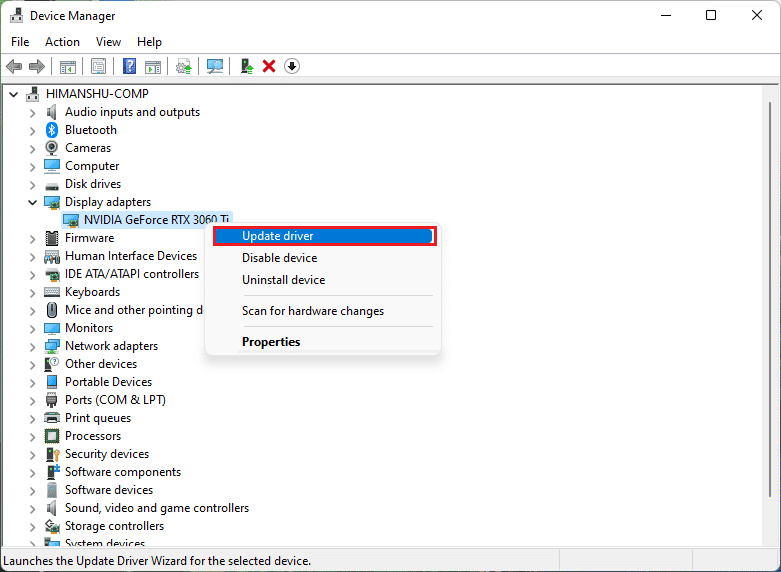Expand the Software components chevron
This screenshot has width=781, height=572.
[32, 473]
